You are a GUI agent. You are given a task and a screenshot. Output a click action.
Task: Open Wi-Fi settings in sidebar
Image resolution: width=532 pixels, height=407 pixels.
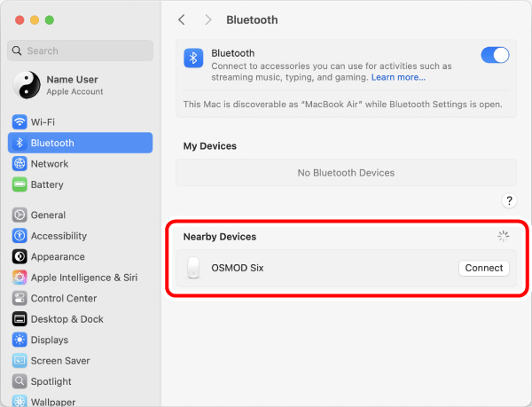(80, 122)
